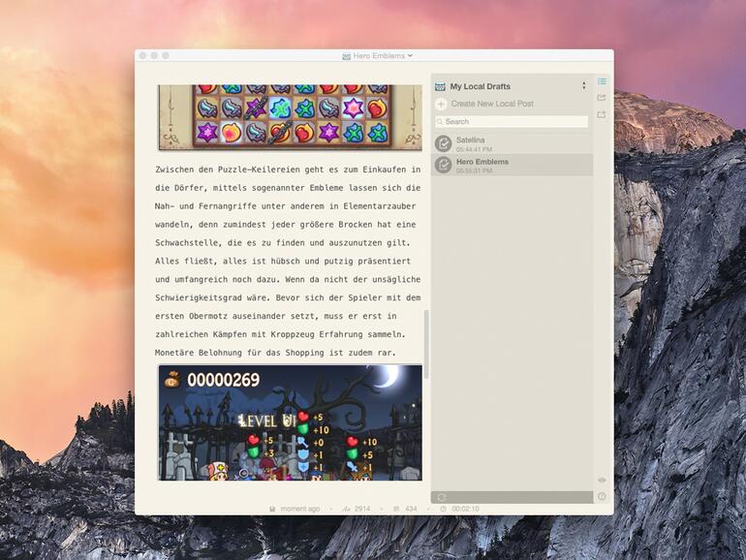Click the word 'Schwachstelle' in the text
746x560 pixels.
tap(186, 242)
